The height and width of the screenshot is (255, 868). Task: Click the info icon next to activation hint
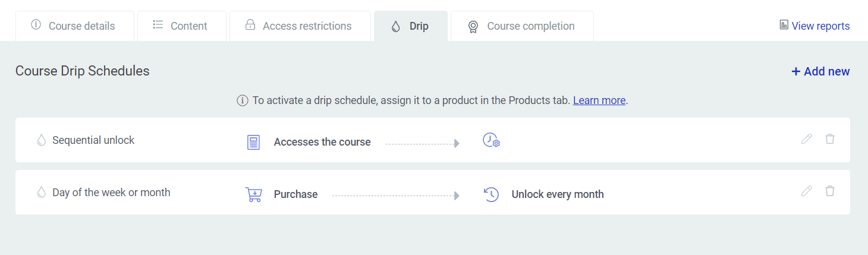(243, 100)
